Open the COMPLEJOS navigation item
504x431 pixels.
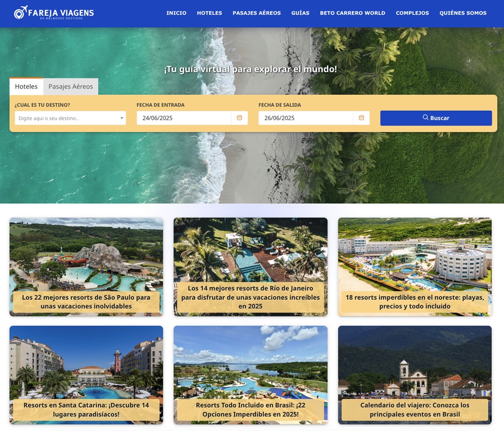412,13
